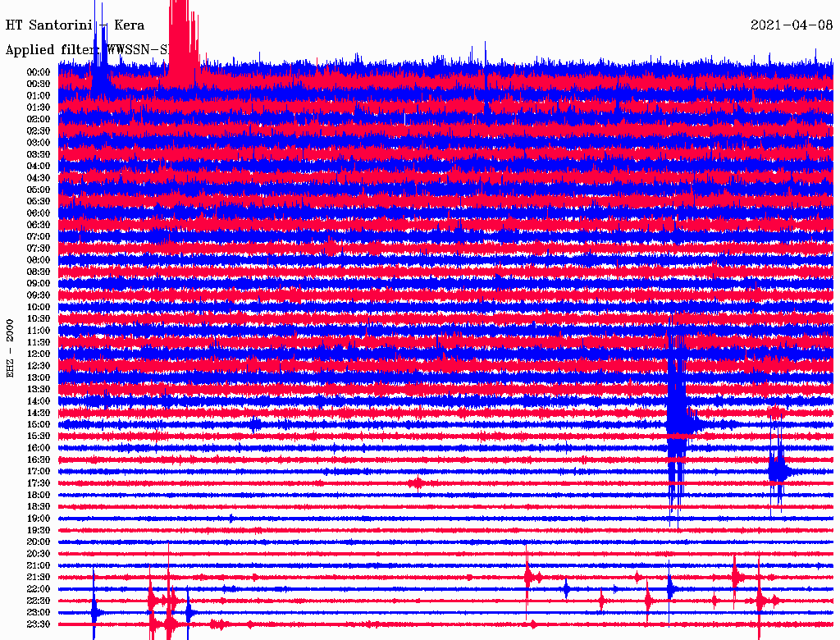The width and height of the screenshot is (840, 640).
Task: Click the large red spike on the 00:30 trace
Action: click(x=183, y=46)
